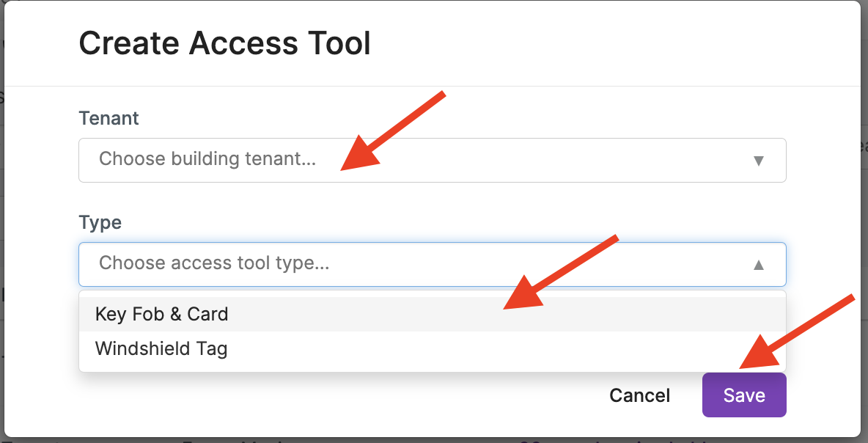Toggle the Type dropdown via its triangle
The width and height of the screenshot is (868, 443).
pyautogui.click(x=759, y=265)
